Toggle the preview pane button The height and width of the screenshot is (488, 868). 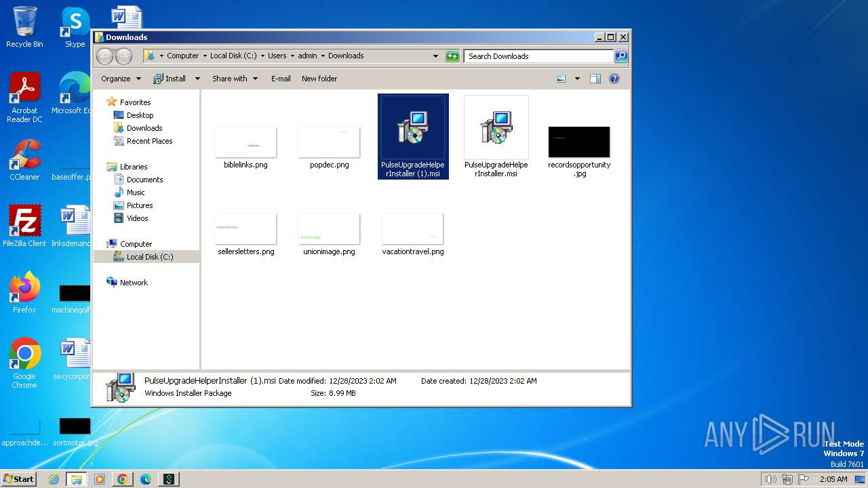[595, 79]
